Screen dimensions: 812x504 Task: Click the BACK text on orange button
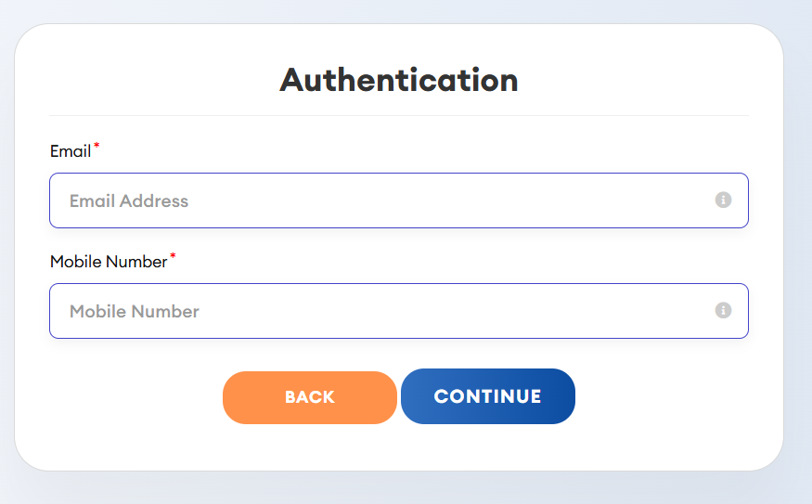click(x=310, y=397)
